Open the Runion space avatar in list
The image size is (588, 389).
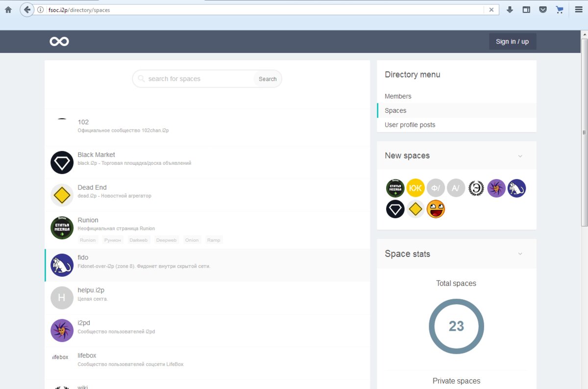point(62,228)
